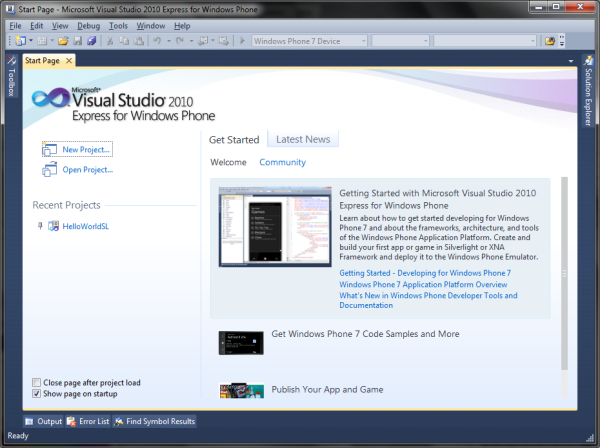Viewport: 600px width, 448px height.
Task: Open the View menu
Action: pyautogui.click(x=60, y=26)
